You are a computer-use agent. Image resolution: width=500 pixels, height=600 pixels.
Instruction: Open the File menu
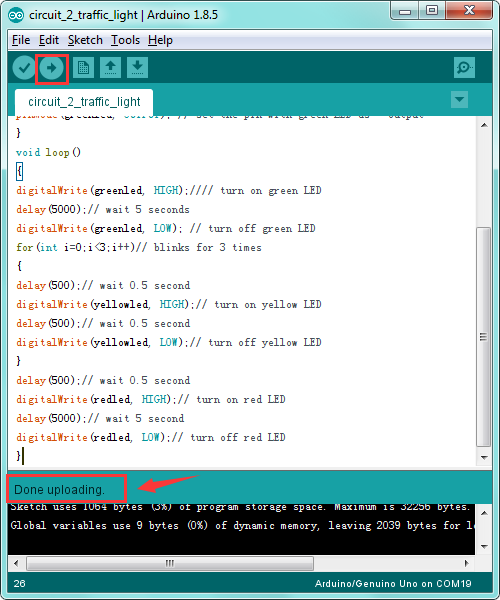(21, 40)
